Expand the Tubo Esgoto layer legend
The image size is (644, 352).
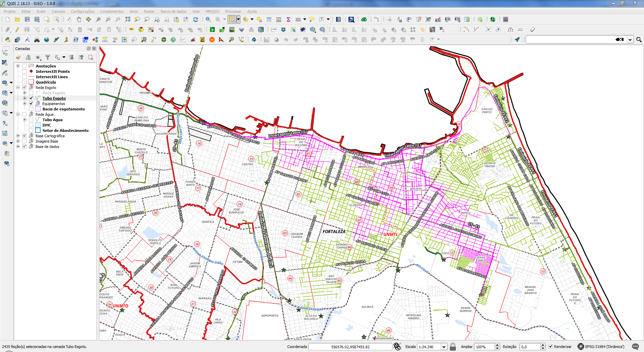pos(24,98)
